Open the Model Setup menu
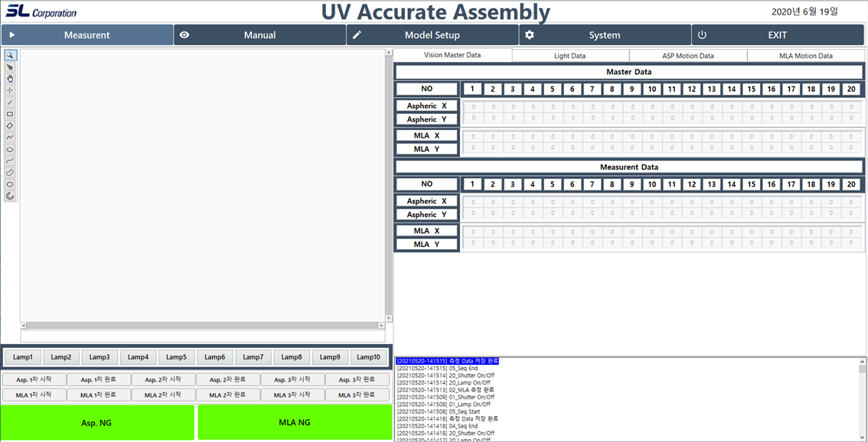Viewport: 868px width, 442px height. (432, 35)
